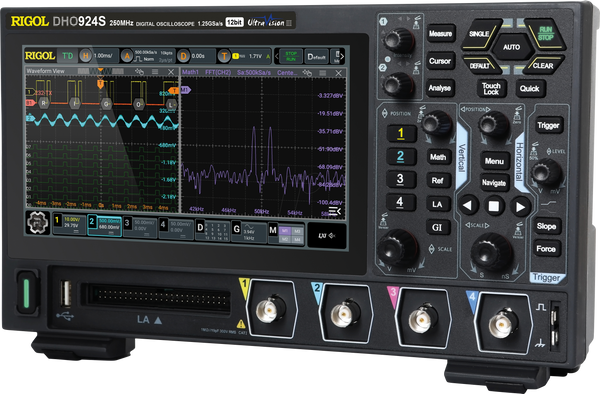Touch the front USB port
The height and width of the screenshot is (394, 600).
(66, 293)
